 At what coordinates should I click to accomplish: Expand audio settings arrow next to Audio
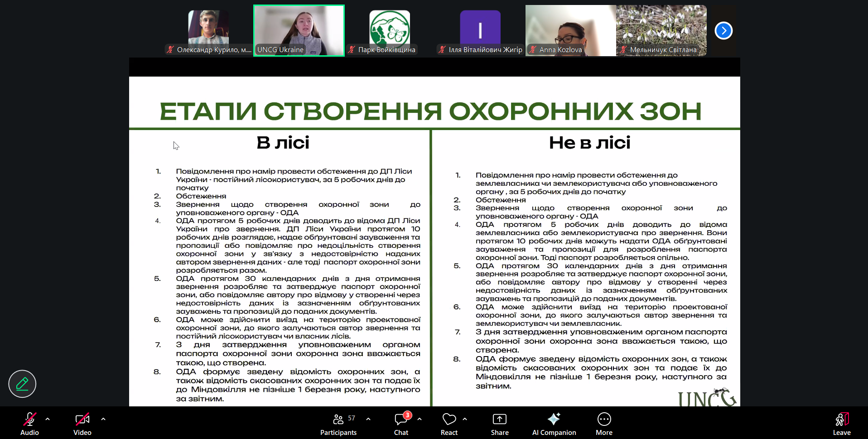48,419
